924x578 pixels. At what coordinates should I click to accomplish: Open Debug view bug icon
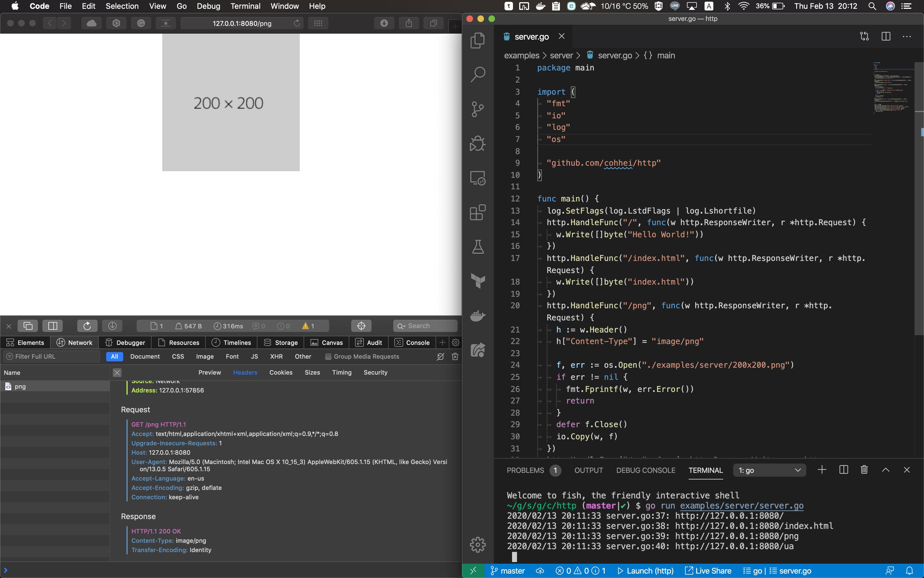coord(478,143)
